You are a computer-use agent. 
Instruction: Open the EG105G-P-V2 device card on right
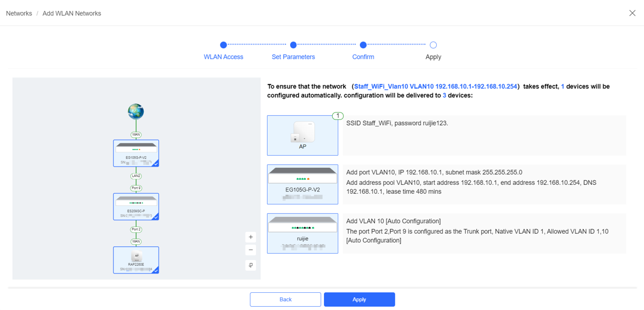coord(303,184)
